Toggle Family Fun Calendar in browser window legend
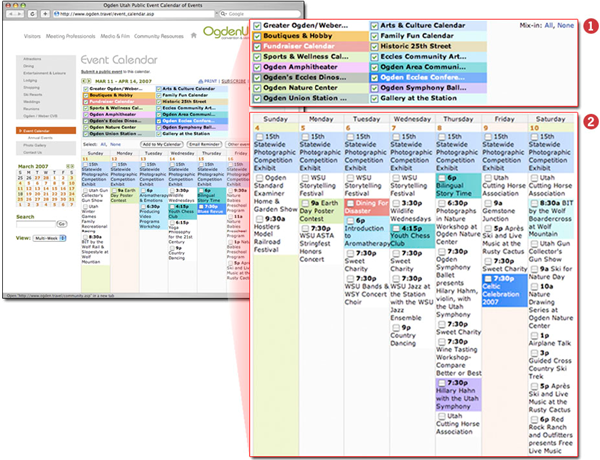 (x=159, y=95)
